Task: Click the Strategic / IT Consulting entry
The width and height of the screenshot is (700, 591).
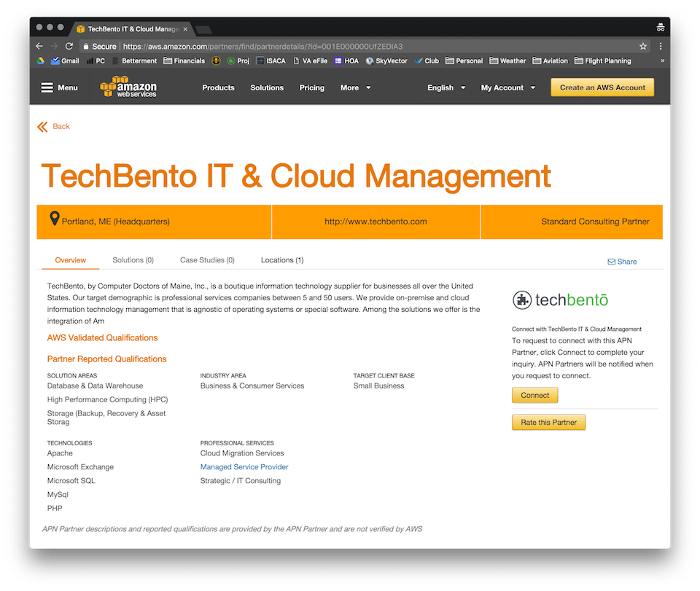Action: (x=240, y=480)
